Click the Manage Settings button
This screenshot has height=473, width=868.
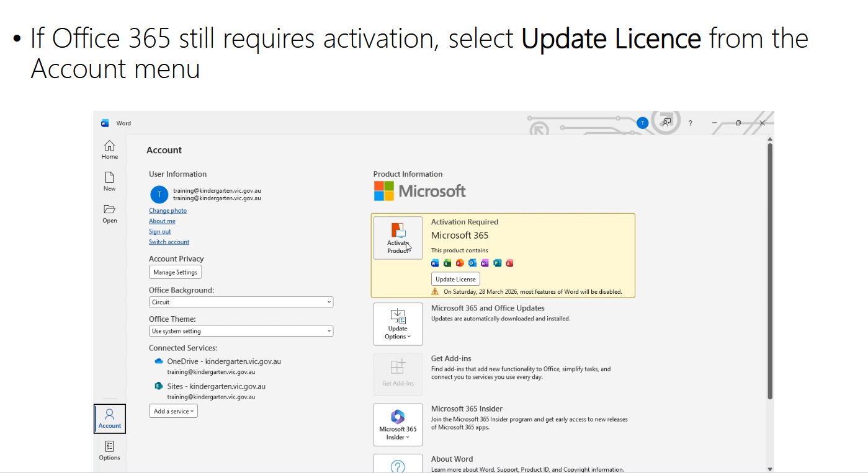(175, 272)
